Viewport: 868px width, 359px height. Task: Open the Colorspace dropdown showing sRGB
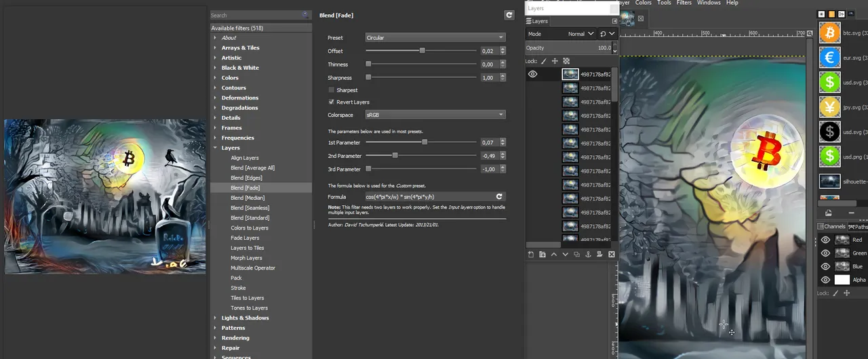435,114
